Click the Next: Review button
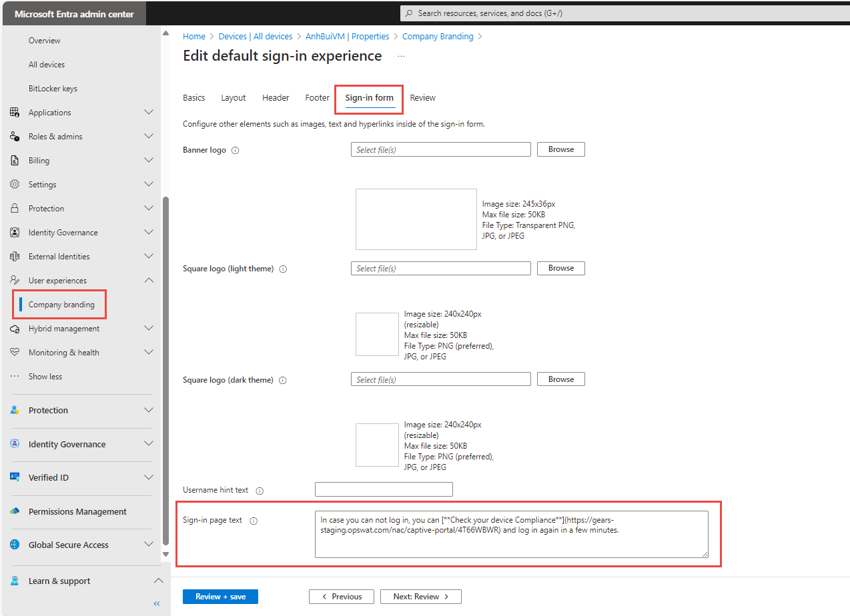 coord(421,597)
